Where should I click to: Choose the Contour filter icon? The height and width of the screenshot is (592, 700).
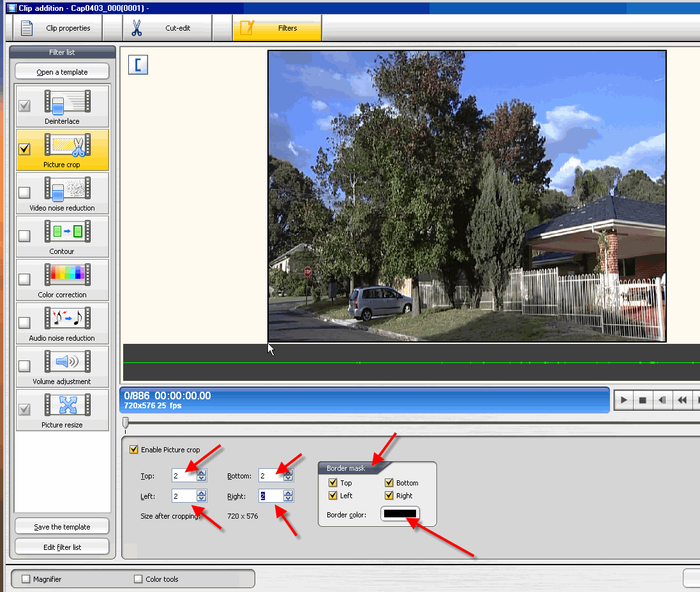click(x=67, y=232)
